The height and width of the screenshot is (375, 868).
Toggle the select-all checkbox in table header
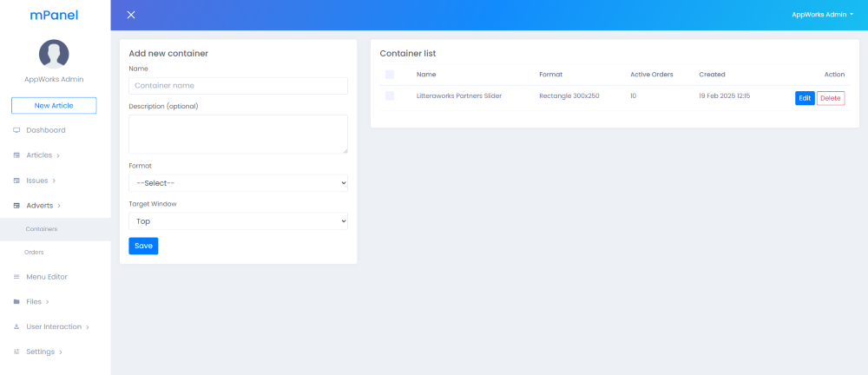click(x=390, y=75)
